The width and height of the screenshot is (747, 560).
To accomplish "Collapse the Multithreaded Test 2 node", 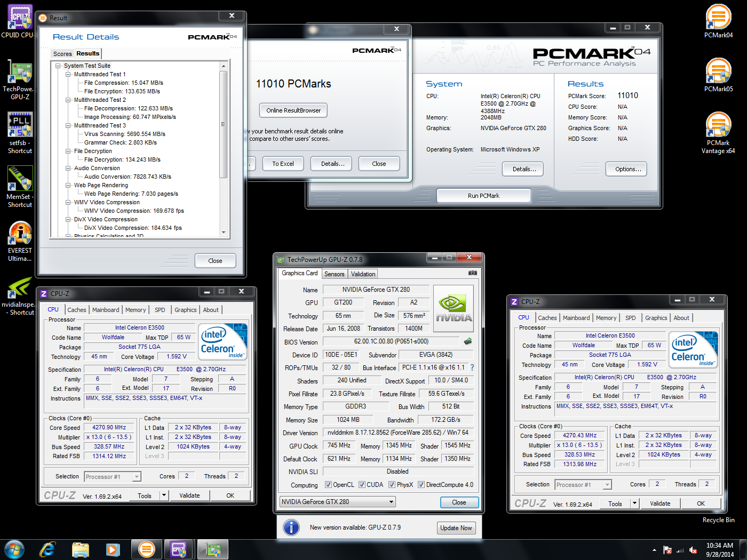I will (x=68, y=100).
